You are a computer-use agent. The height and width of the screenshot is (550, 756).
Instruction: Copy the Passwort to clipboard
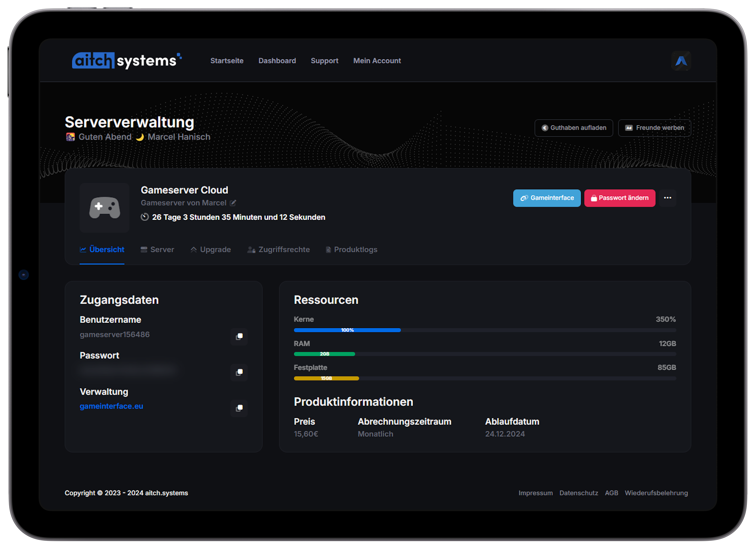239,373
